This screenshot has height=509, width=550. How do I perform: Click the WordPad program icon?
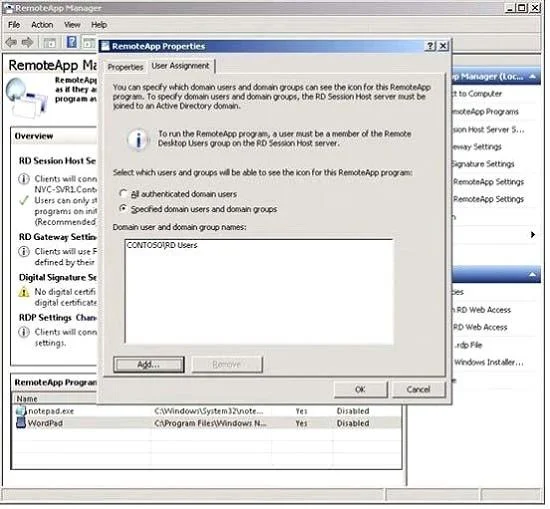coord(21,423)
